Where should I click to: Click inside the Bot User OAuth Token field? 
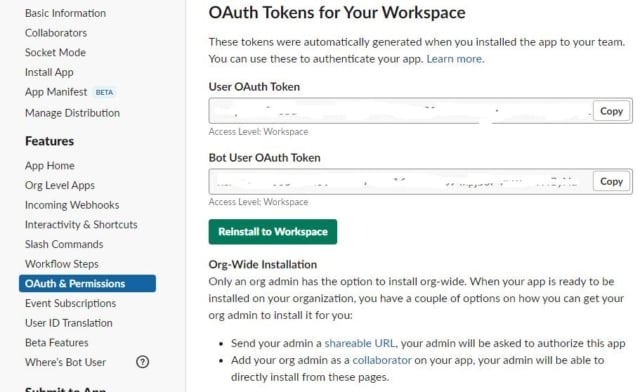tap(400, 181)
